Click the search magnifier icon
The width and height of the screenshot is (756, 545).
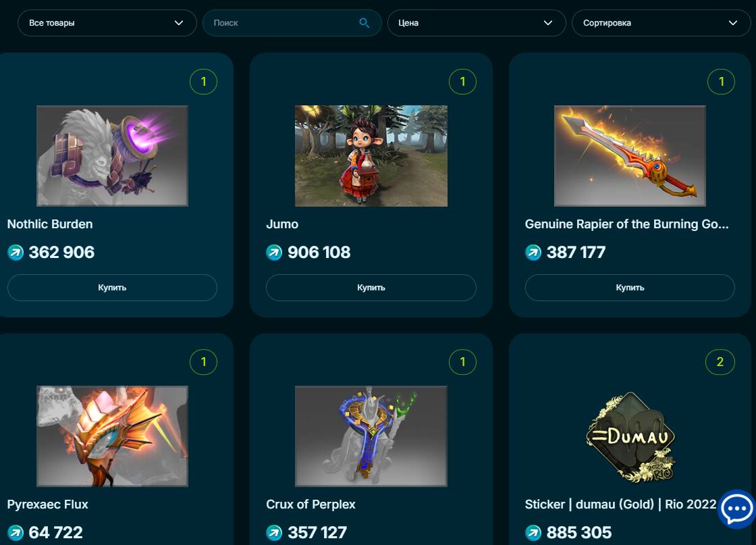[364, 23]
